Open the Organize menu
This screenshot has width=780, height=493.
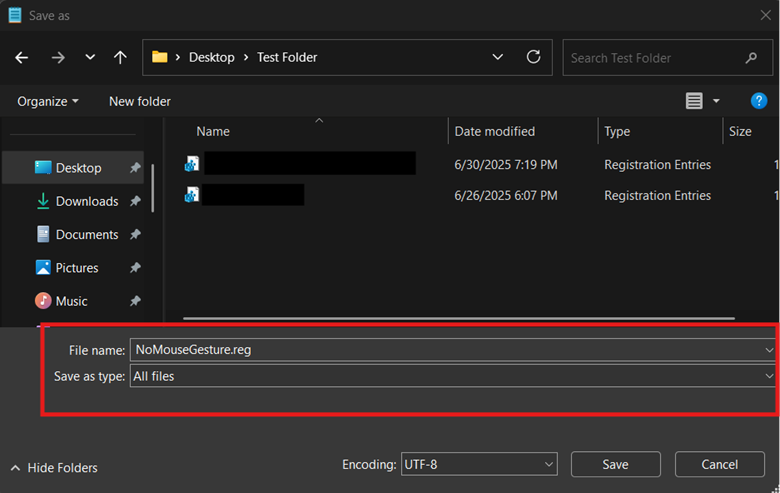click(48, 101)
